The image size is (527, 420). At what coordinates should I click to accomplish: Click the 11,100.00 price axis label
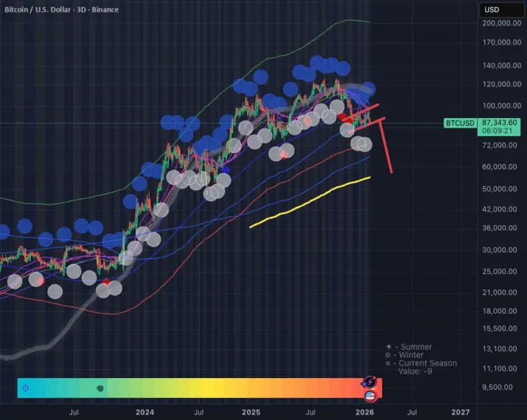pos(500,369)
